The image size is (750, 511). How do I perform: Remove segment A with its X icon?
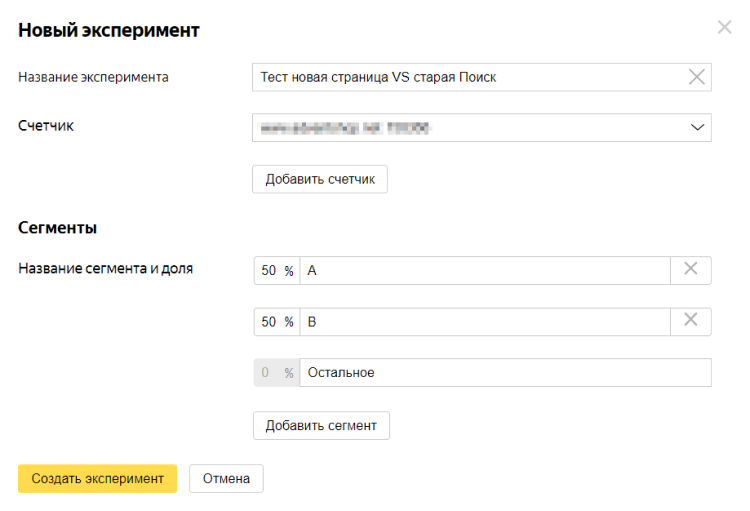(x=690, y=270)
